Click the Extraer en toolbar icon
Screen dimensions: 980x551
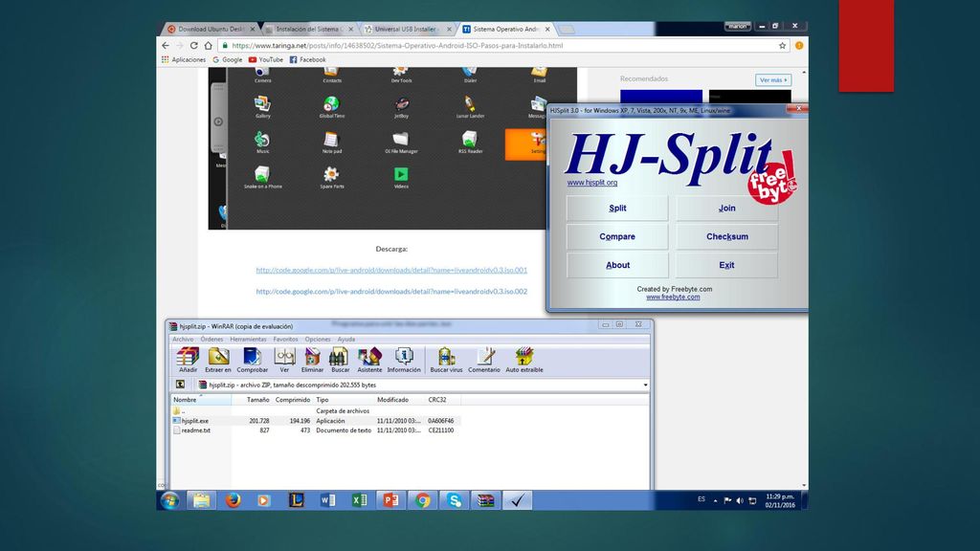pyautogui.click(x=218, y=360)
